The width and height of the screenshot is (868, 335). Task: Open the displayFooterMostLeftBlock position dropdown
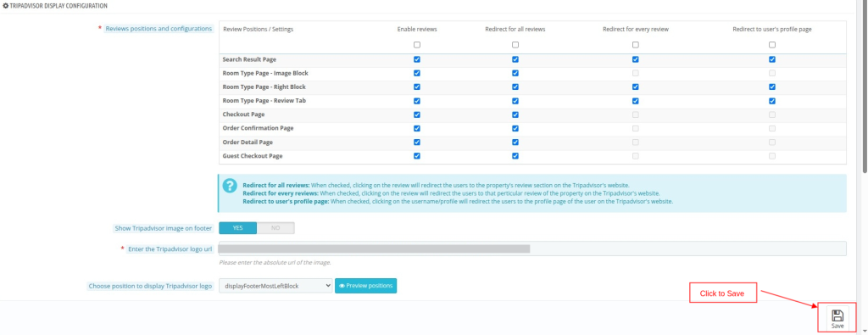[x=275, y=286]
